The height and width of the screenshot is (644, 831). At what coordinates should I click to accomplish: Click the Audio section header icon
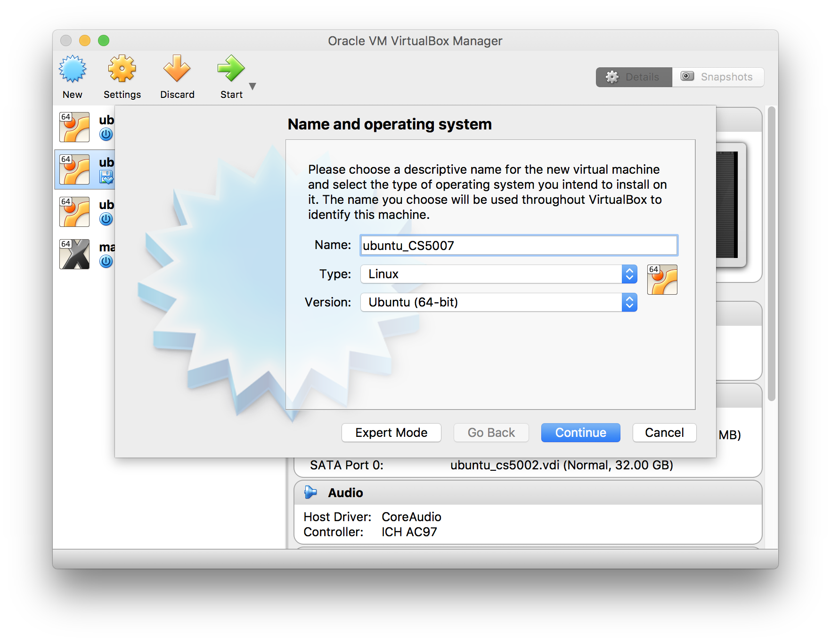tap(310, 492)
